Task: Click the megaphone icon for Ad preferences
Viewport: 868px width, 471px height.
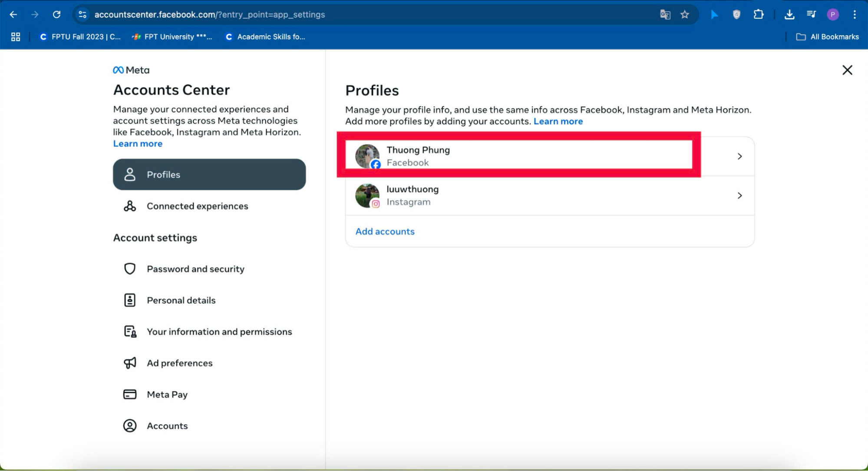Action: click(130, 363)
